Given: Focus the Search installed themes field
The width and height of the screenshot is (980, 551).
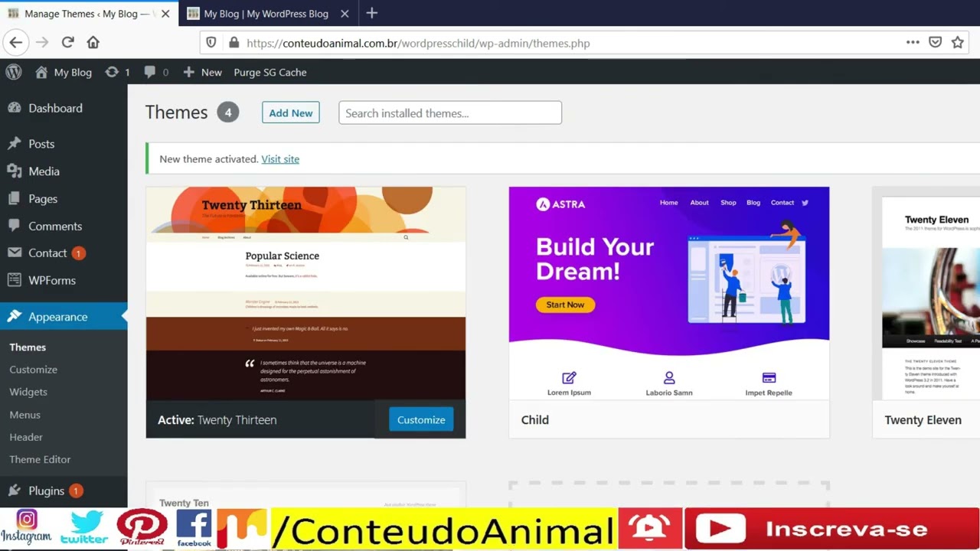Looking at the screenshot, I should tap(450, 112).
